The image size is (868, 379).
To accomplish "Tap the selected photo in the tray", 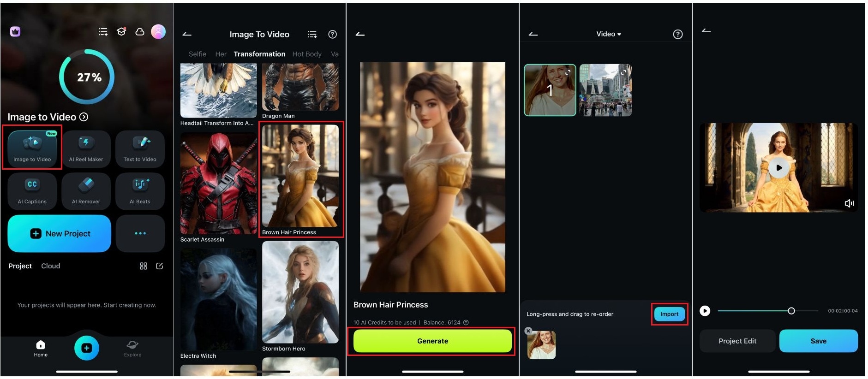I will [x=542, y=345].
